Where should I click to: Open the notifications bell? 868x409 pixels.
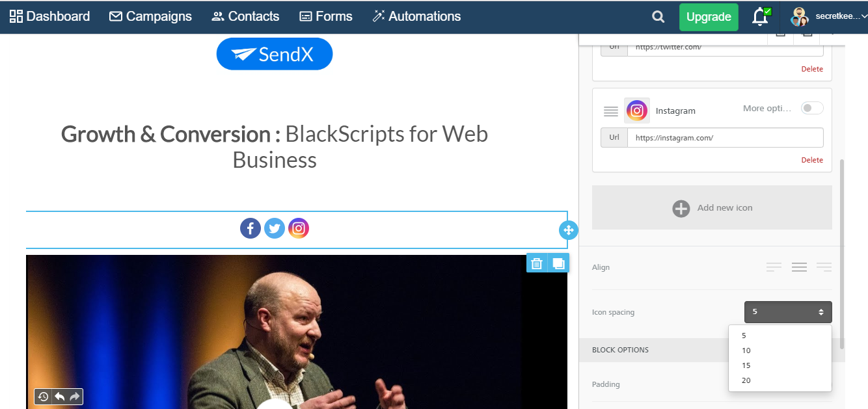pos(761,17)
